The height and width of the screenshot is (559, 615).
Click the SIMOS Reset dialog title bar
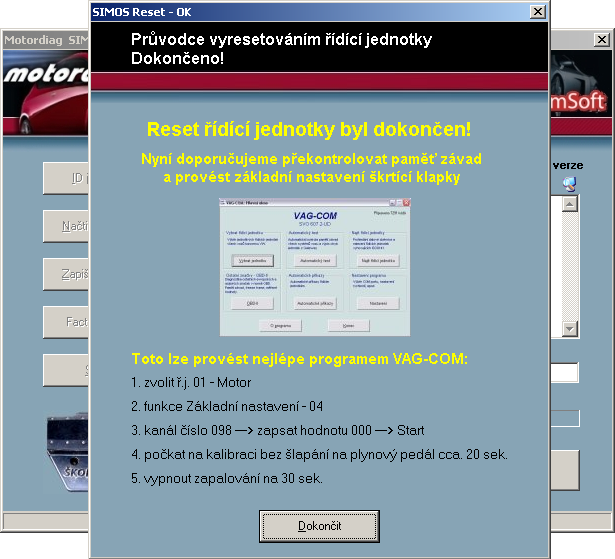coord(300,11)
